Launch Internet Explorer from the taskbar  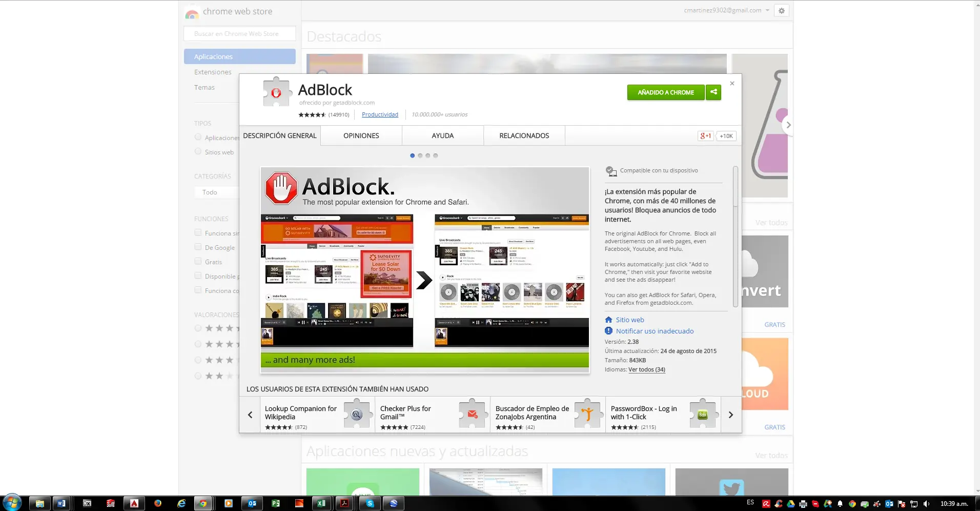point(181,503)
